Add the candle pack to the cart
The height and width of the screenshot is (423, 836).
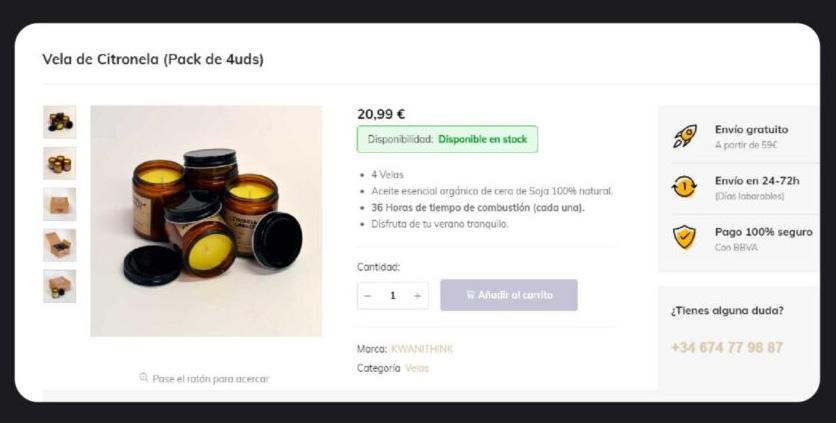tap(509, 295)
